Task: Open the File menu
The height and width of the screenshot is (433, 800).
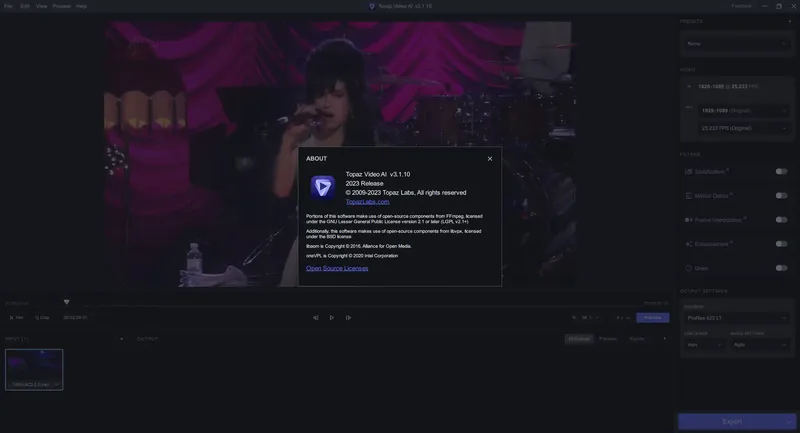Action: [8, 6]
